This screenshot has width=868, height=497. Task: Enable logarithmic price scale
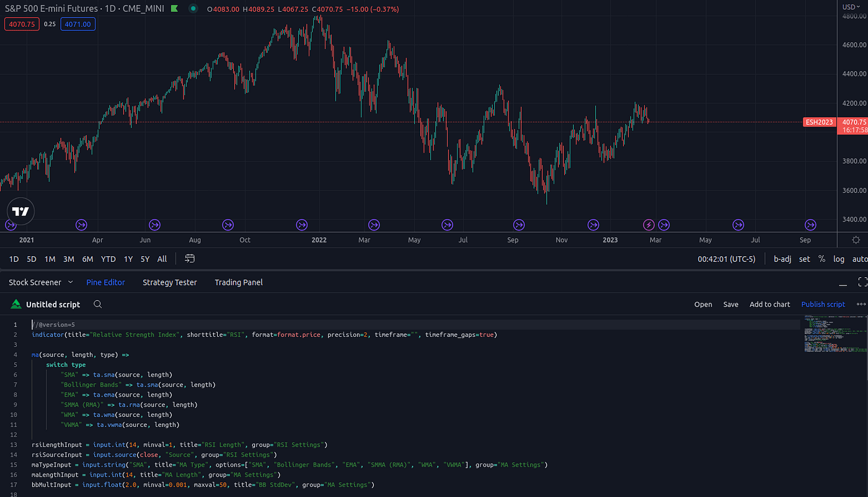point(839,259)
